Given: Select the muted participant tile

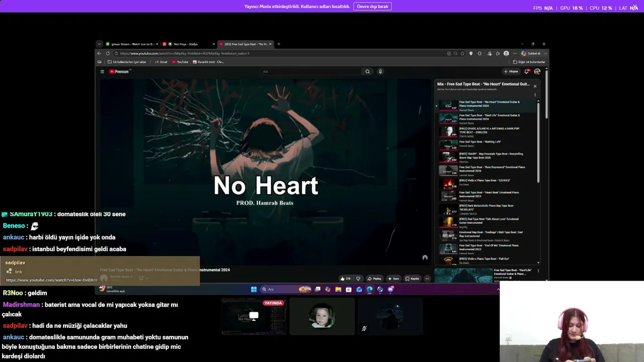Looking at the screenshot, I should pyautogui.click(x=390, y=316).
